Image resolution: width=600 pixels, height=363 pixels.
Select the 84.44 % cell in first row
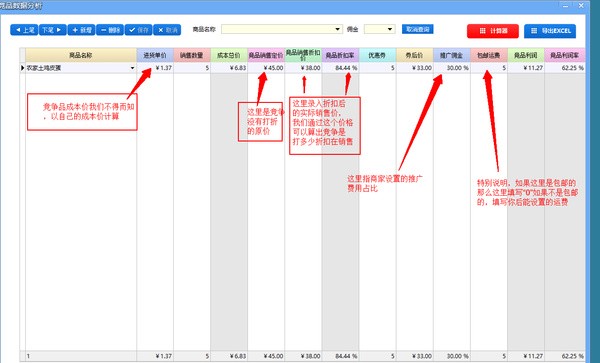tap(340, 68)
